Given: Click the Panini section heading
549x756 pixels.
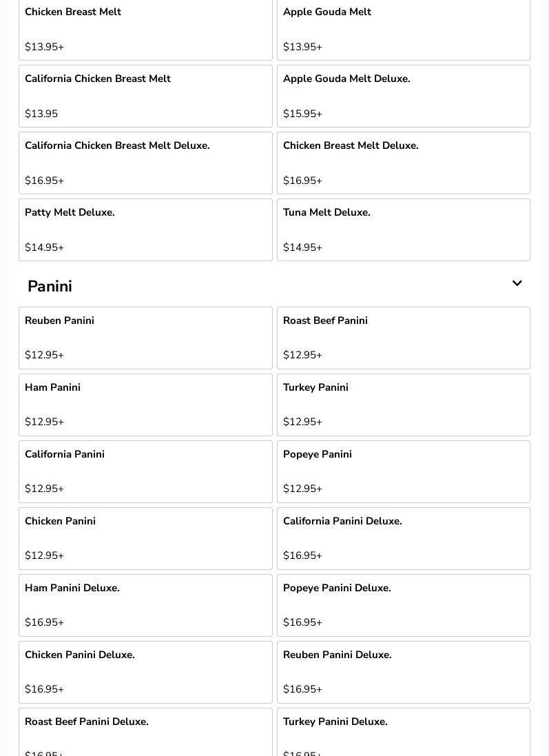Looking at the screenshot, I should click(50, 286).
